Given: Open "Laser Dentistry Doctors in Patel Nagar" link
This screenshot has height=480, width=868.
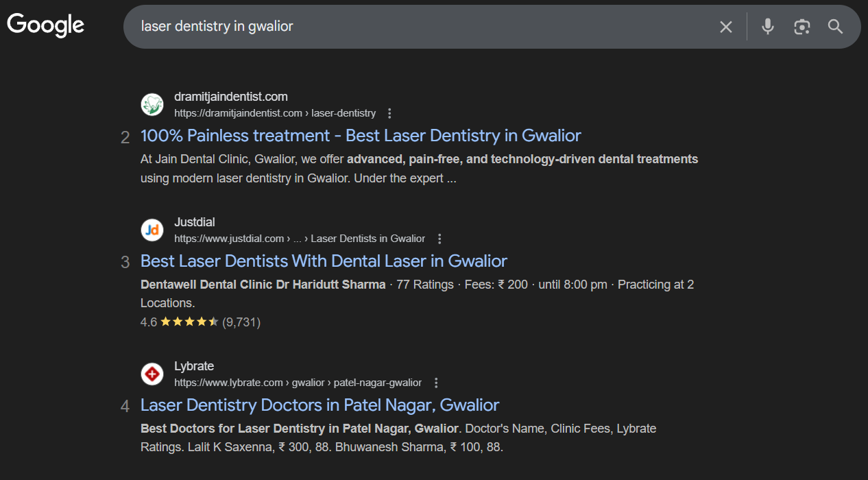Looking at the screenshot, I should (x=320, y=405).
